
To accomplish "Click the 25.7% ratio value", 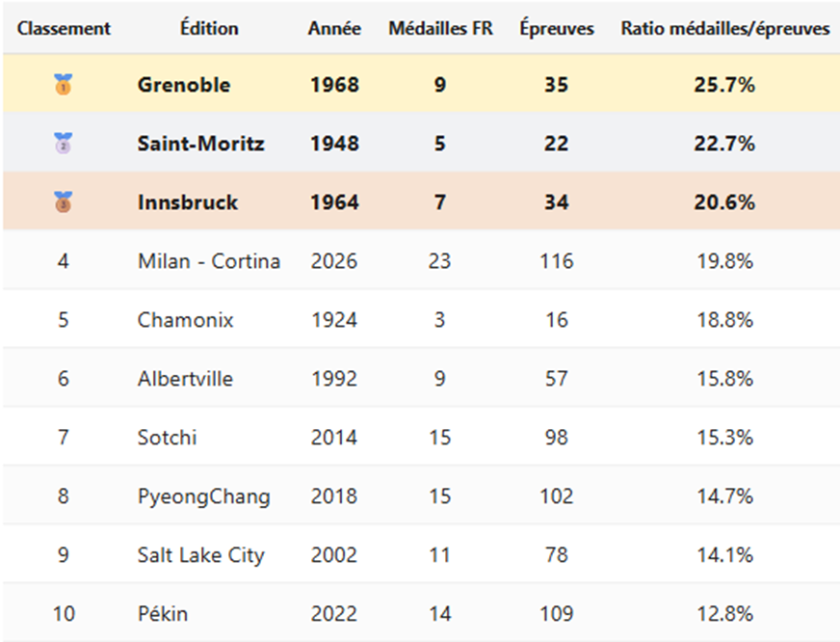I will click(723, 85).
